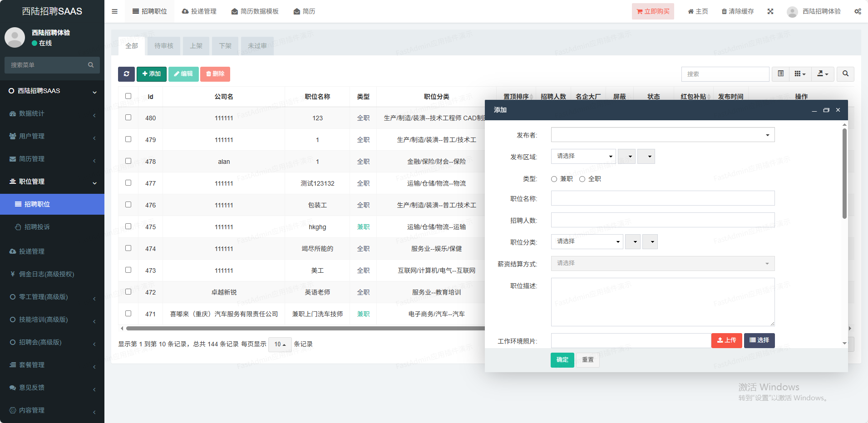
Task: Toggle the sidebar hamburger menu icon
Action: 115,11
